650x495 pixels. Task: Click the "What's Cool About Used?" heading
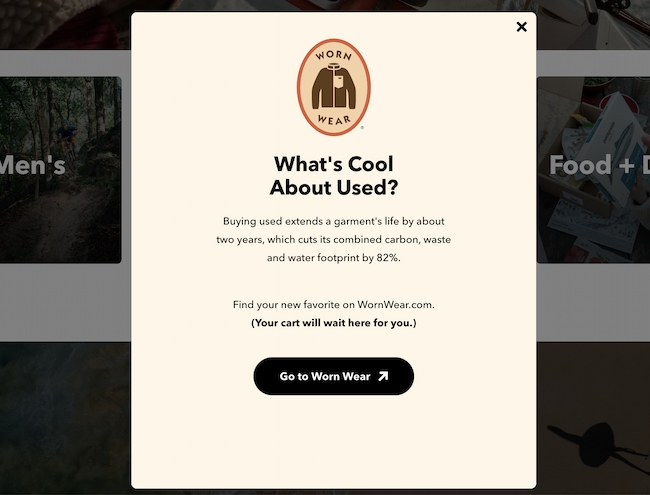click(x=334, y=175)
